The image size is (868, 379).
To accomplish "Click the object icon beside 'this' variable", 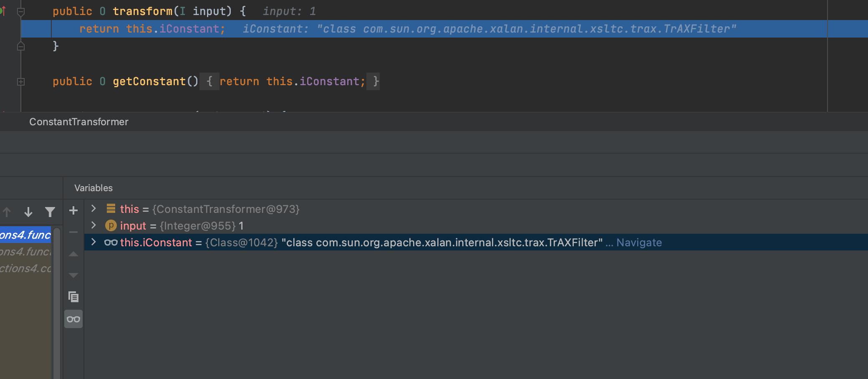I will 111,208.
